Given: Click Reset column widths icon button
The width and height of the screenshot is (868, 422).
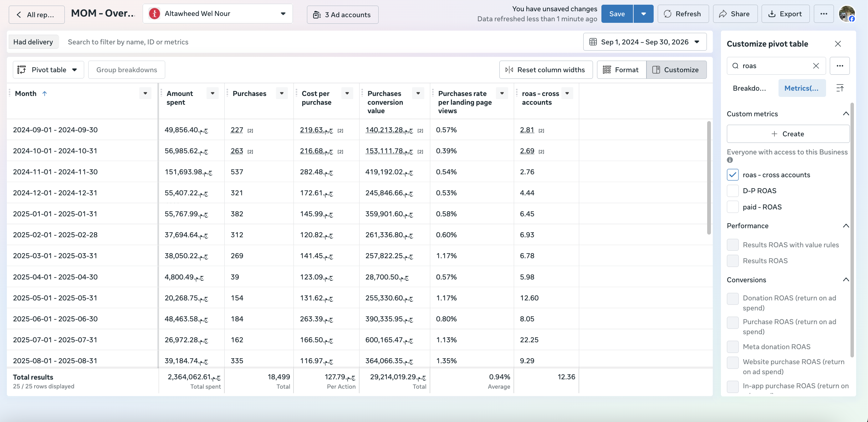Looking at the screenshot, I should (x=546, y=70).
